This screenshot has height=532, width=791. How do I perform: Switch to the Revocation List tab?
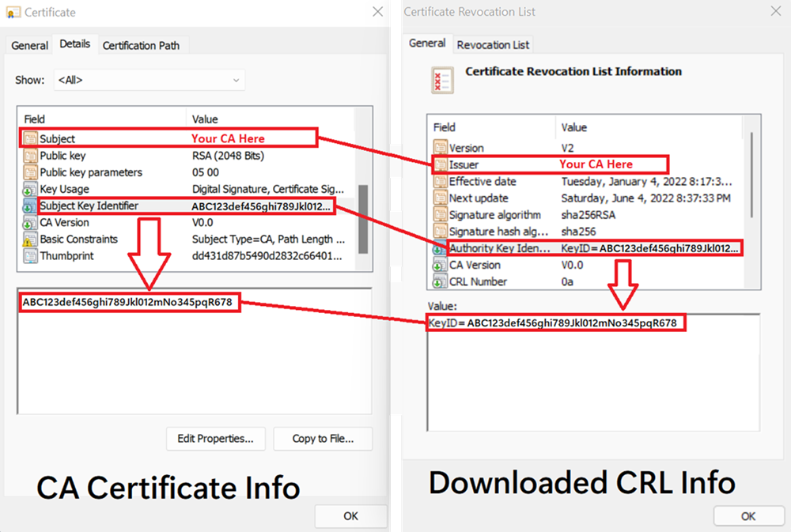point(493,44)
